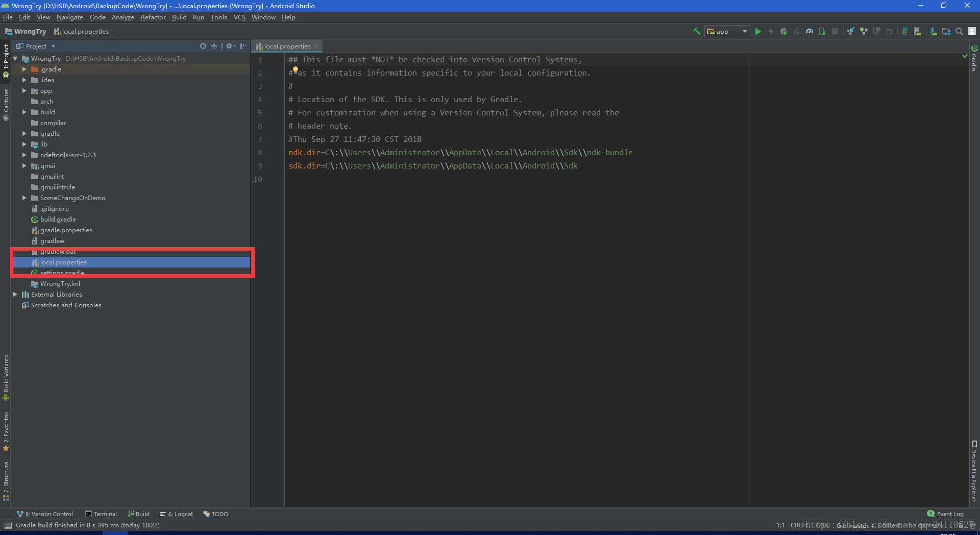Click the Revert icon in the toolbar
The image size is (980, 535).
pos(889,32)
